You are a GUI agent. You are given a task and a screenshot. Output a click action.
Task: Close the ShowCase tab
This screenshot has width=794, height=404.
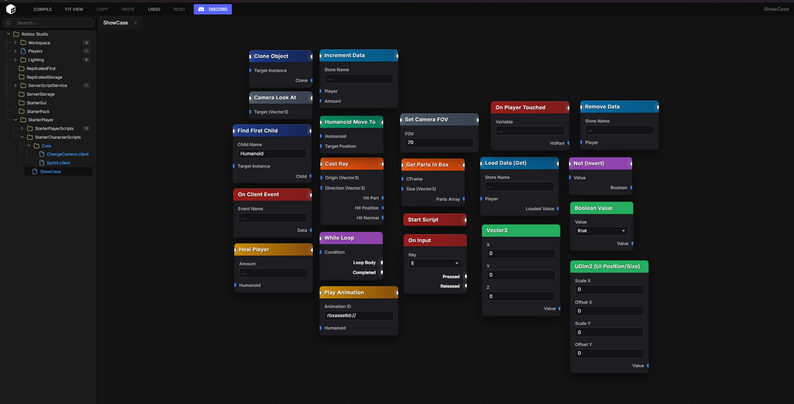pos(136,23)
